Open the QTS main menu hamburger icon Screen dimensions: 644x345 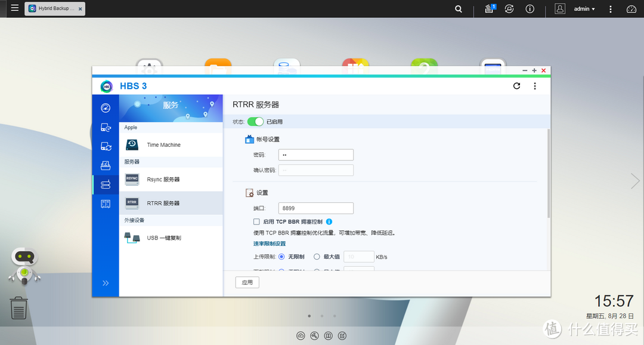15,8
